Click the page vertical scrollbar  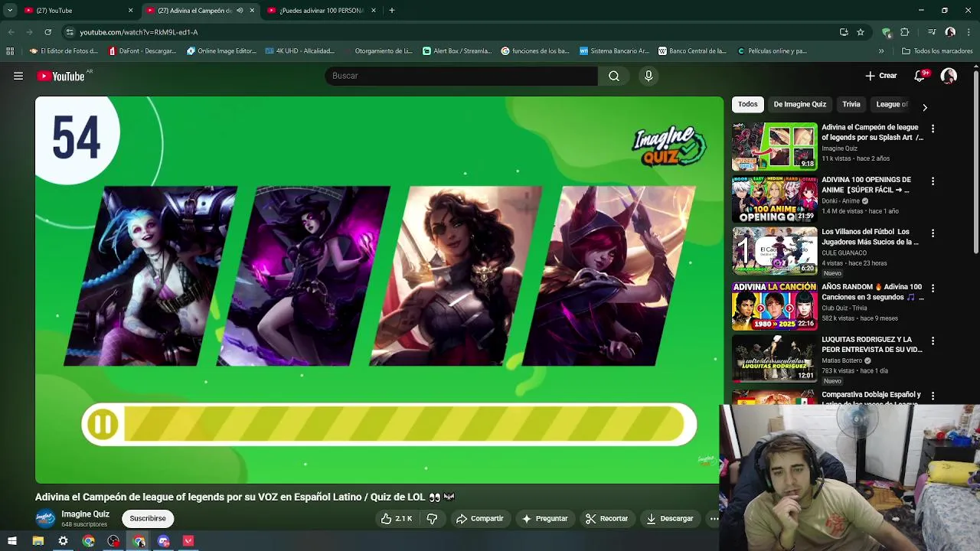[976, 162]
